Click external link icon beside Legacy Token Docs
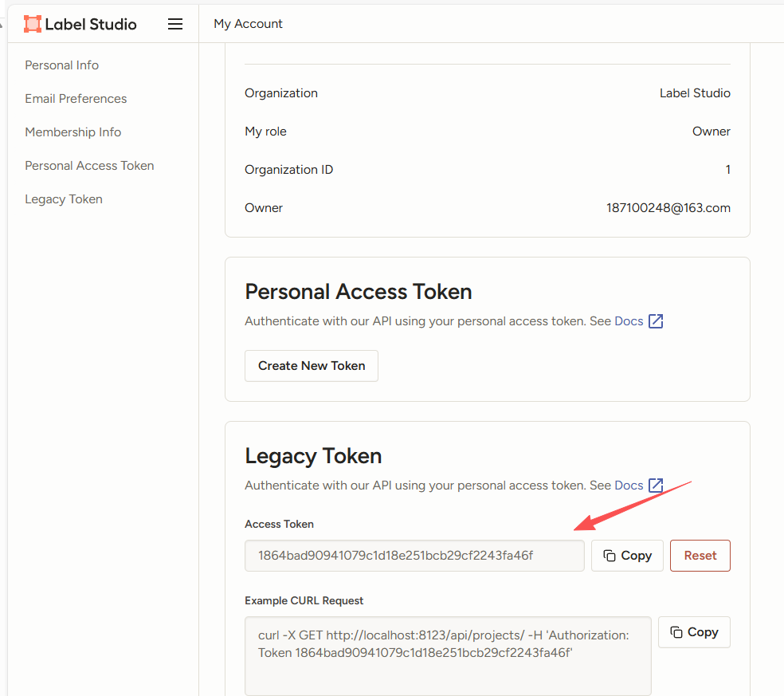784x696 pixels. point(656,486)
